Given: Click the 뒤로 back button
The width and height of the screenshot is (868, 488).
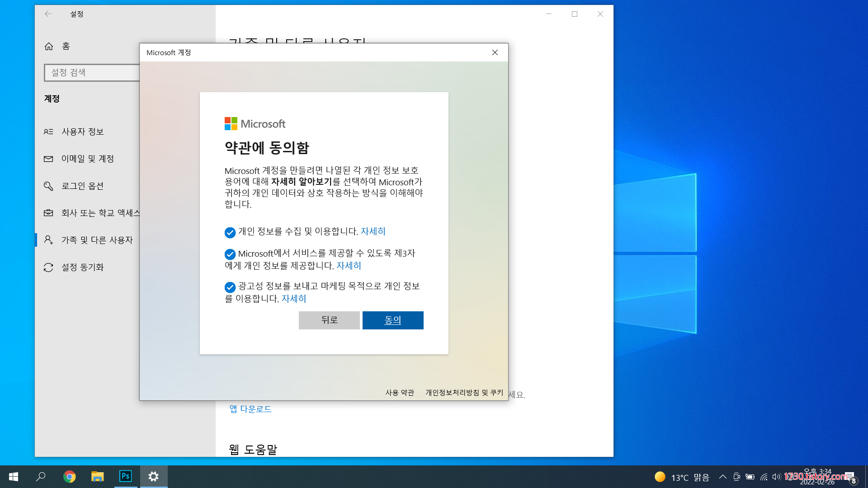Looking at the screenshot, I should point(329,320).
